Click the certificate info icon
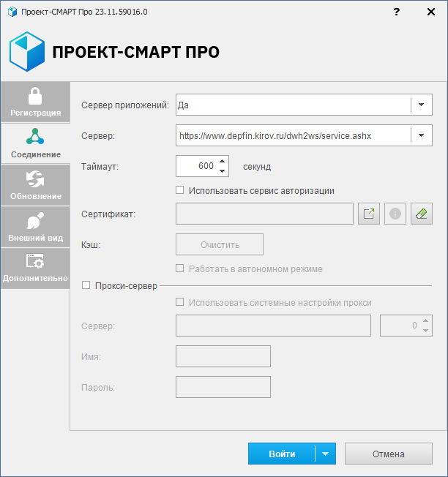The image size is (448, 477). [395, 214]
